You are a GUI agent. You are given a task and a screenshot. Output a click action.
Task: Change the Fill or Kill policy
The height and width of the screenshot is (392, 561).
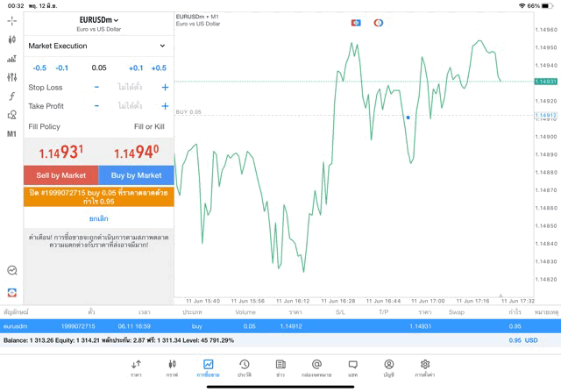pyautogui.click(x=149, y=127)
